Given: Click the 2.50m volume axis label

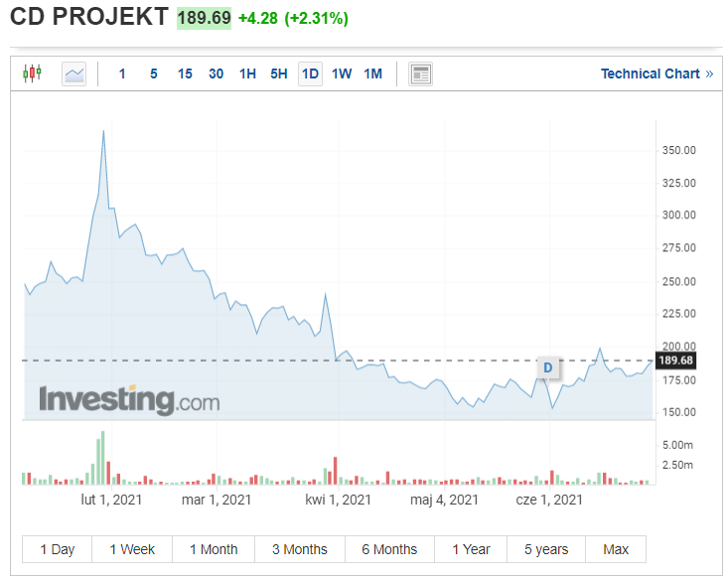Looking at the screenshot, I should 677,465.
